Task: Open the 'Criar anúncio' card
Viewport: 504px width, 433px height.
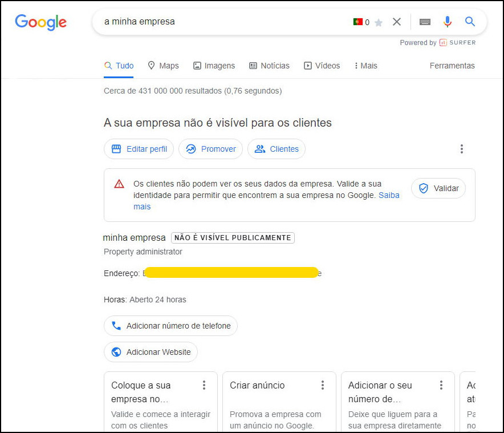Action: [279, 402]
